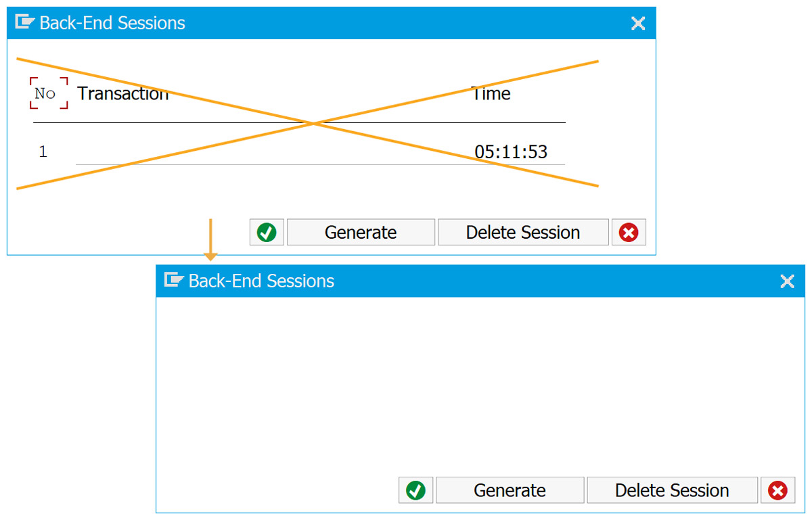Viewport: 812px width, 520px height.
Task: Cancel via red X icon in session-list dialog
Action: (629, 232)
